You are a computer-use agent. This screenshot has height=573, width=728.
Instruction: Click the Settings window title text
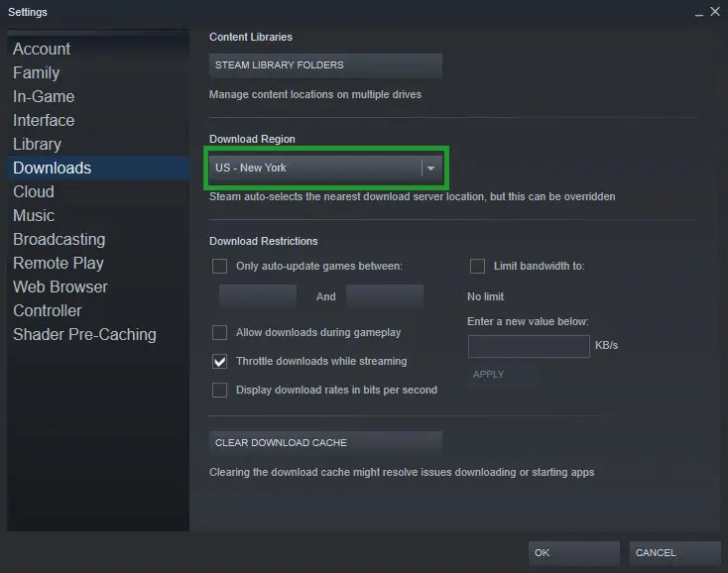28,12
